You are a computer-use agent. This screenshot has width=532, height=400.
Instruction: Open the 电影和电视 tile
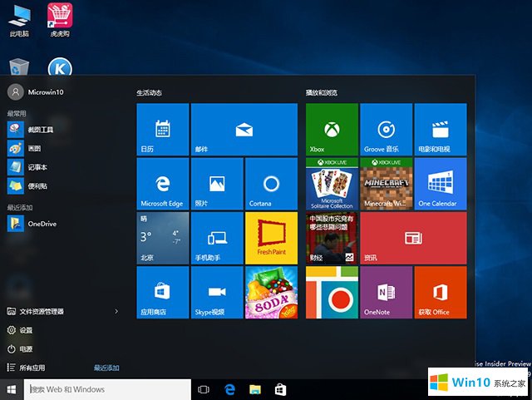coord(441,130)
